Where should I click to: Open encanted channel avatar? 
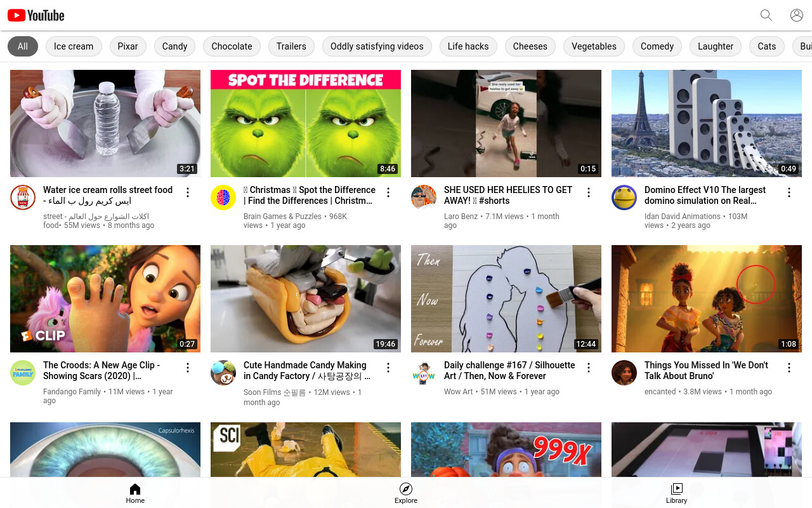(x=624, y=373)
